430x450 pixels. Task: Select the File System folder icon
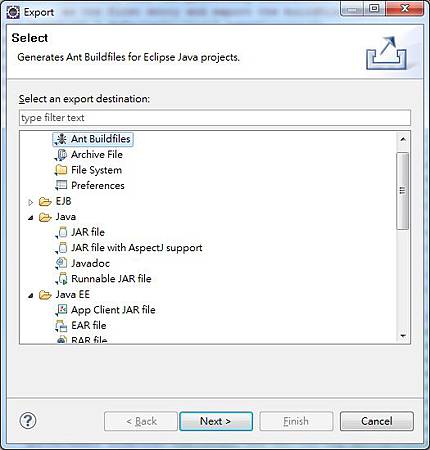point(61,170)
